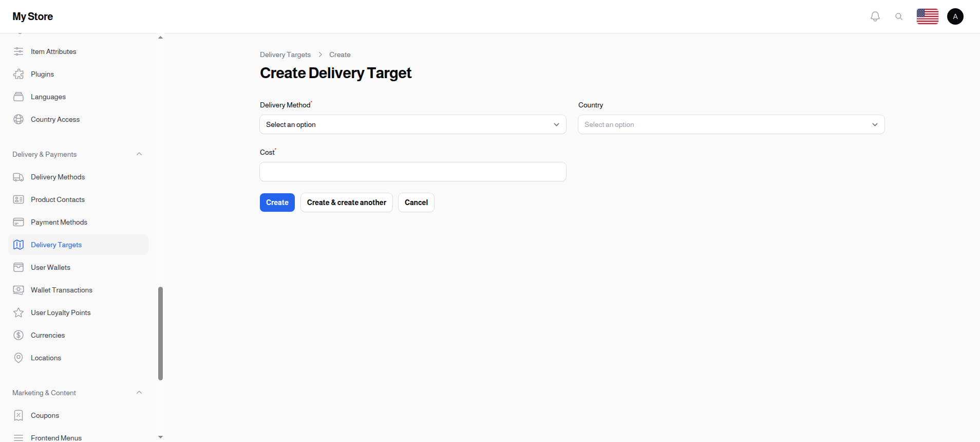The width and height of the screenshot is (980, 442).
Task: Open User Loyalty Points page
Action: point(61,312)
